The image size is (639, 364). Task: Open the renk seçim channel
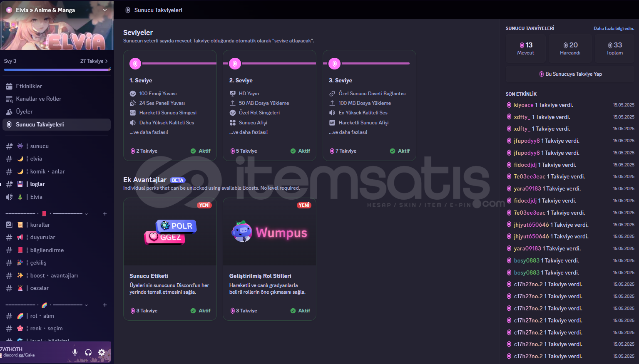[57, 328]
